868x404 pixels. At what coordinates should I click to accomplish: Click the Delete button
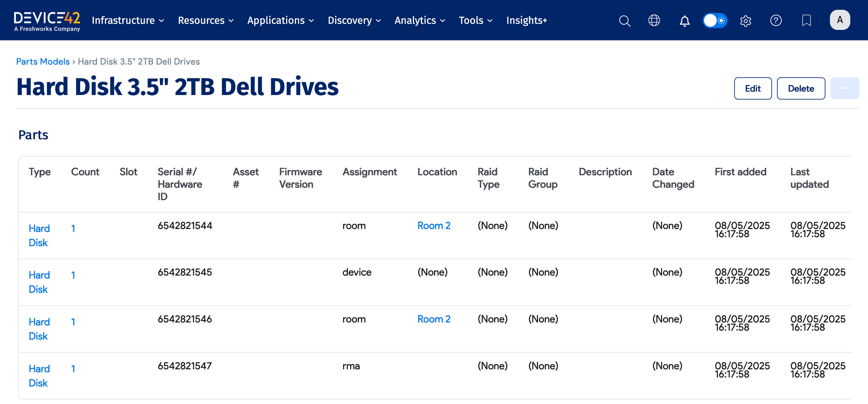pos(801,89)
